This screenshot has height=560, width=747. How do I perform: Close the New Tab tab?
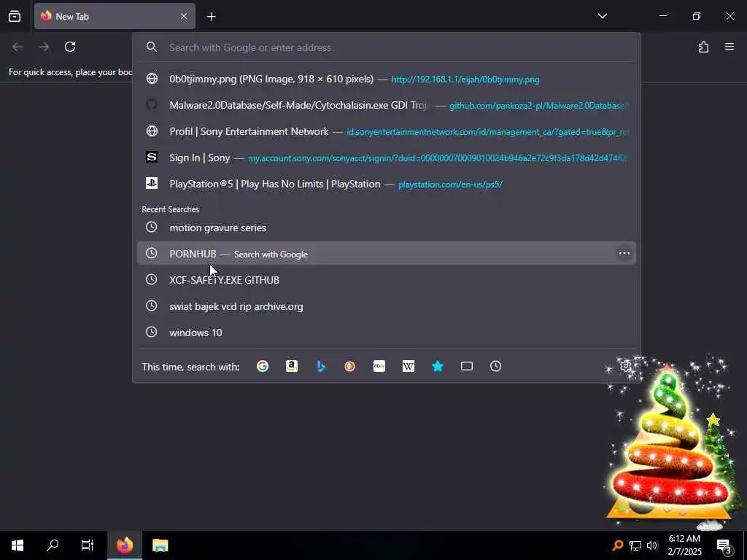coord(184,17)
